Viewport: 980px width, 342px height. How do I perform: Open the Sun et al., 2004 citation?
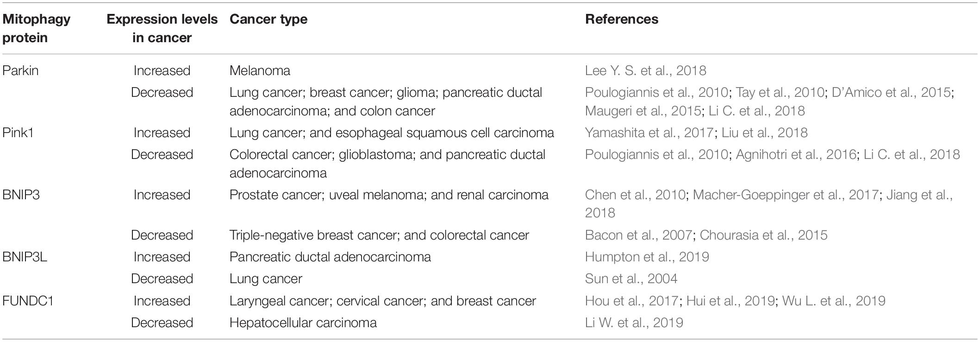[631, 279]
